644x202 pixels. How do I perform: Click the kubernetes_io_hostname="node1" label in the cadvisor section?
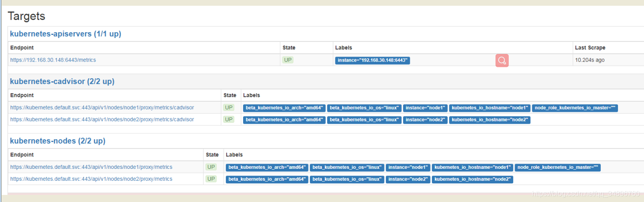coord(490,108)
